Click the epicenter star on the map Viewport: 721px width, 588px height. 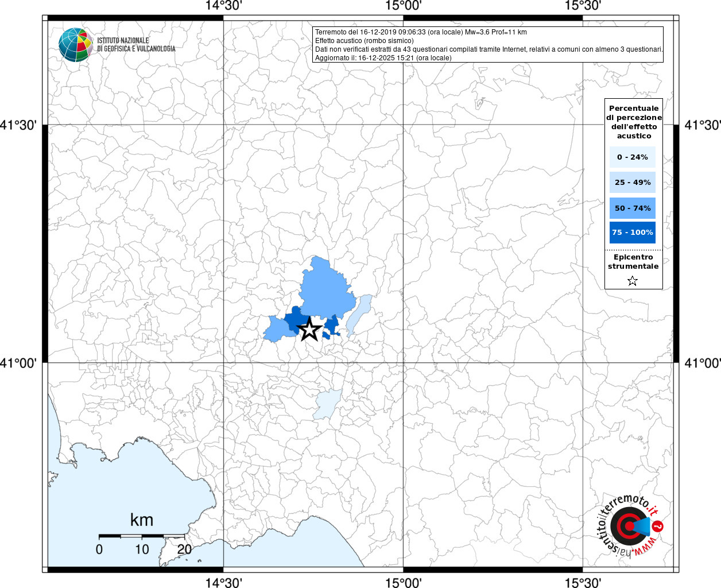tap(310, 330)
